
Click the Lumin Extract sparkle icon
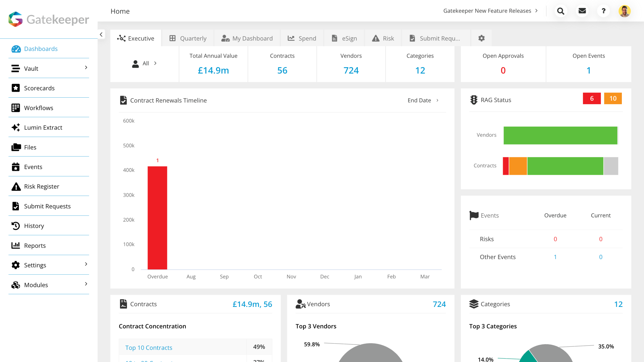pyautogui.click(x=16, y=128)
